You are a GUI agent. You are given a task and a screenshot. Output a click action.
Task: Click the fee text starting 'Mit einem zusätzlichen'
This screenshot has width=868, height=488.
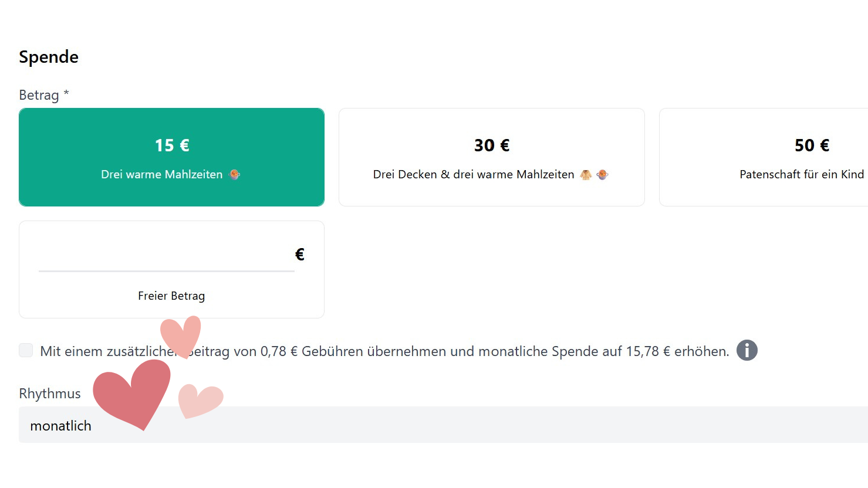tap(411, 351)
